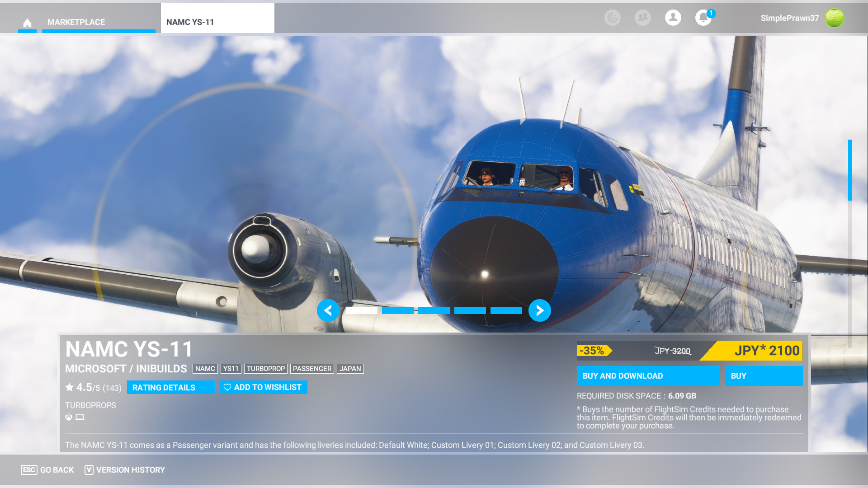Open the profile user icon
Viewport: 868px width, 488px height.
pos(673,18)
